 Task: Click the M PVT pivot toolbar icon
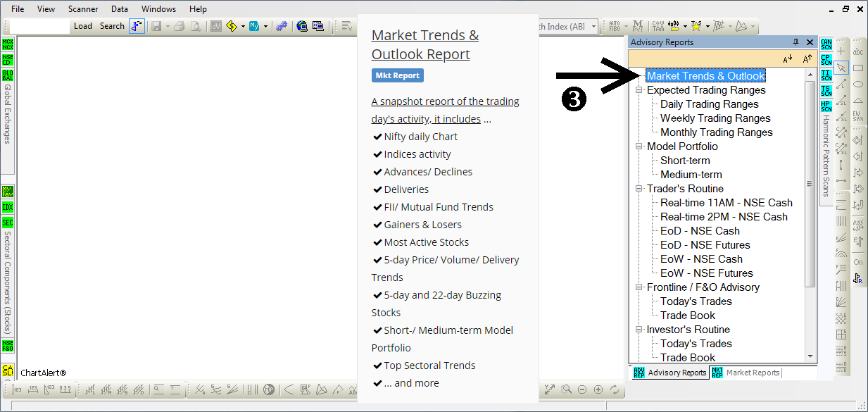(x=639, y=26)
